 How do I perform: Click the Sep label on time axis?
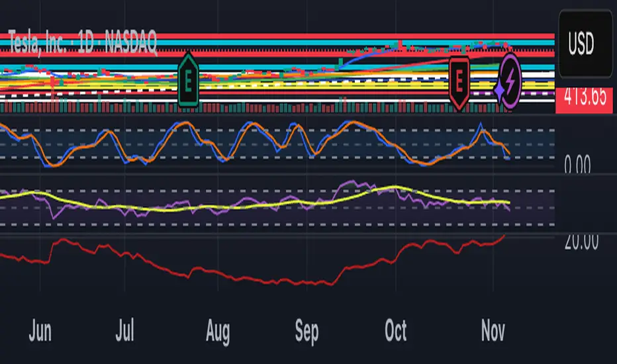click(x=307, y=332)
